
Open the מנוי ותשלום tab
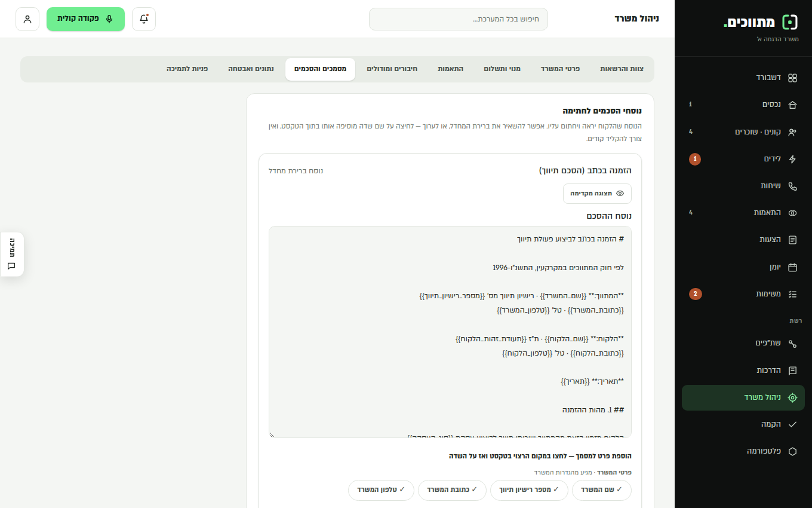point(502,69)
